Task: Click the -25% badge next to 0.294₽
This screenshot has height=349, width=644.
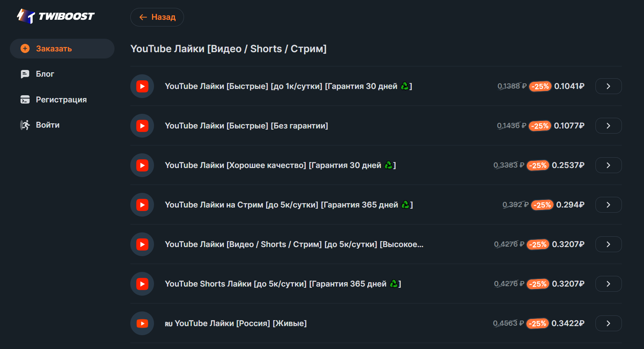Action: (542, 205)
